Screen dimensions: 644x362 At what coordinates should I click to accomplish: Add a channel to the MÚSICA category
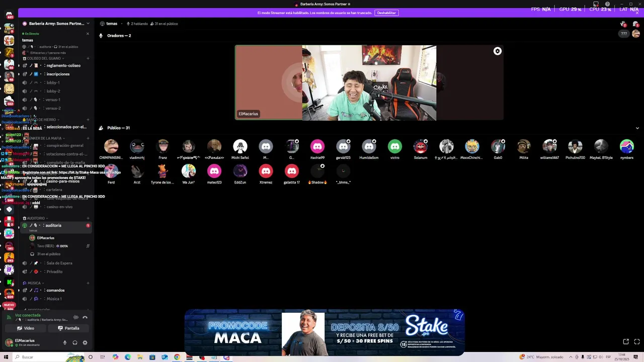tap(88, 283)
